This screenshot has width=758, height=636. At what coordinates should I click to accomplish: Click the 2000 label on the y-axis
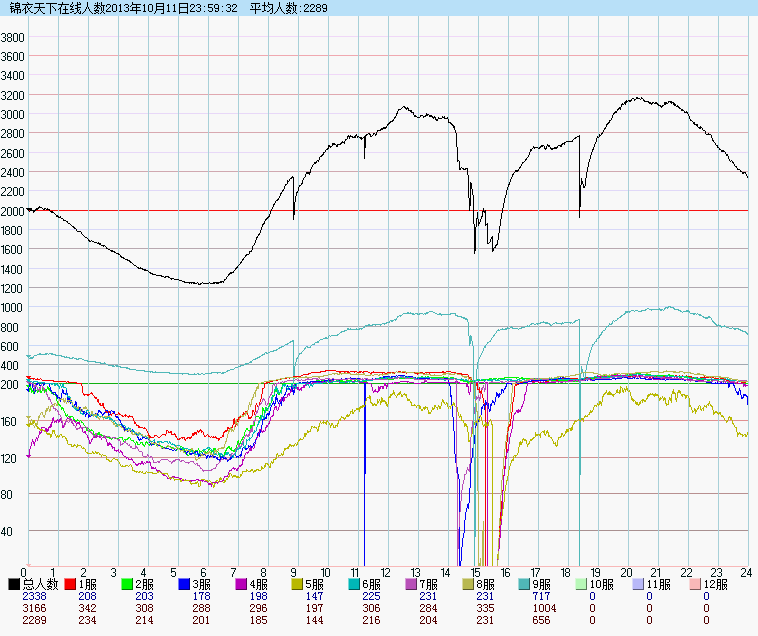tap(13, 211)
